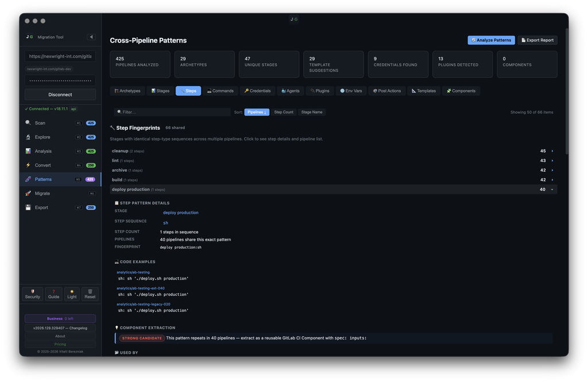588x382 pixels.
Task: Open the Changelog version link
Action: [x=60, y=328]
